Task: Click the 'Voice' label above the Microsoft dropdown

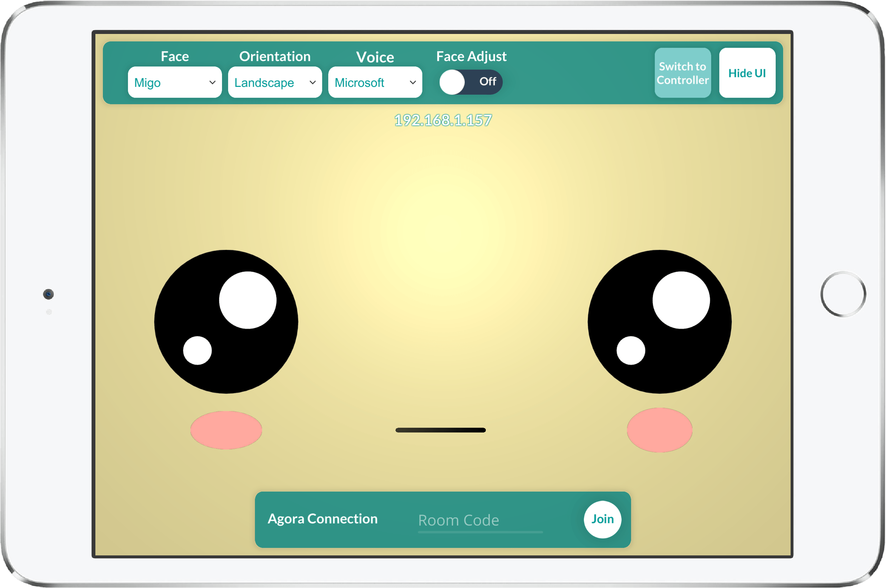Action: [375, 57]
